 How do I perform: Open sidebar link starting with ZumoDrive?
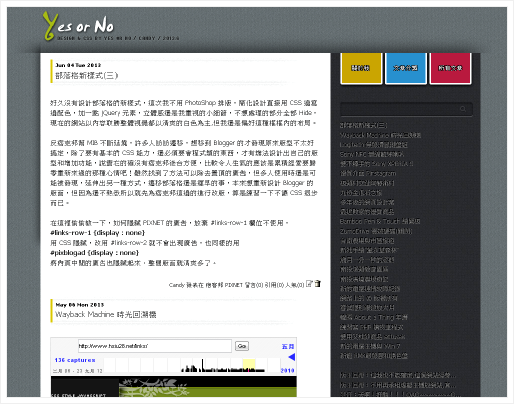click(376, 231)
